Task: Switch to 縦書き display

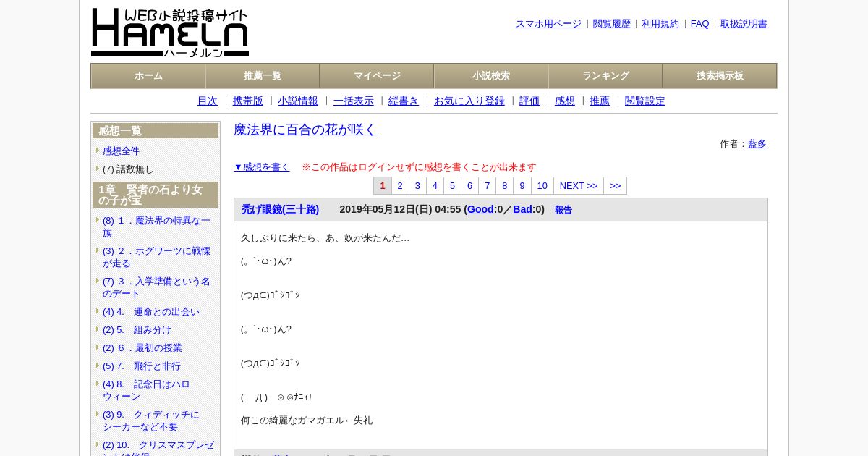Action: 404,101
